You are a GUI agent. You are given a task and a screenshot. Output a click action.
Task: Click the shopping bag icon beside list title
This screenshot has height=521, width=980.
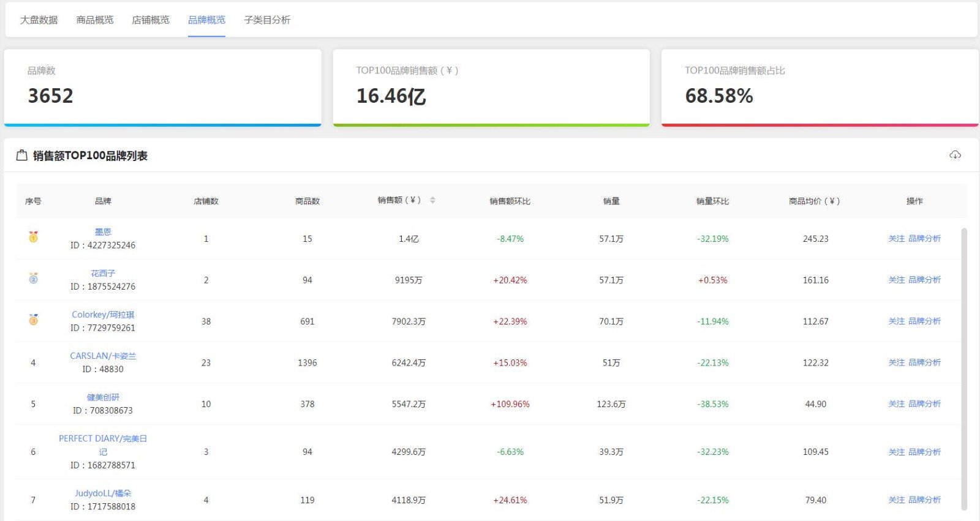point(22,156)
